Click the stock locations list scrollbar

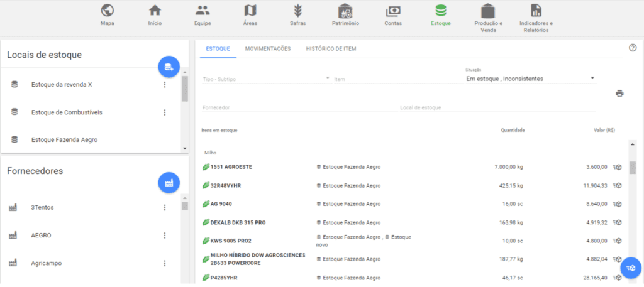184,89
